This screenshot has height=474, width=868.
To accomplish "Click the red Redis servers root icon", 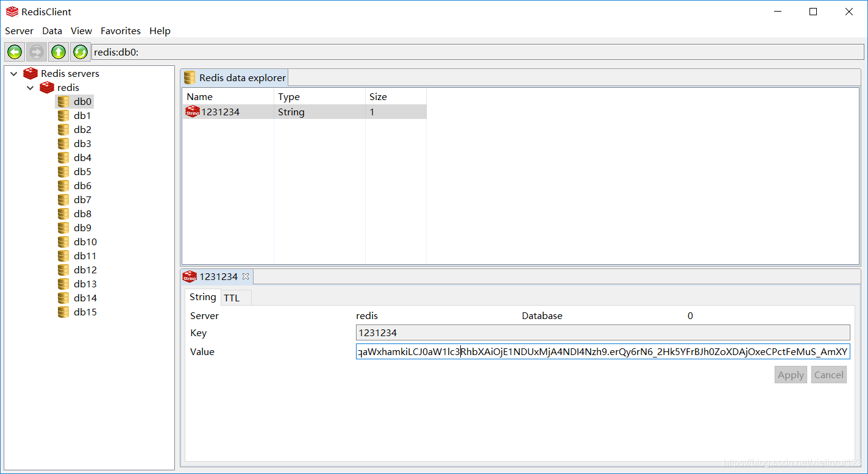I will pos(30,73).
